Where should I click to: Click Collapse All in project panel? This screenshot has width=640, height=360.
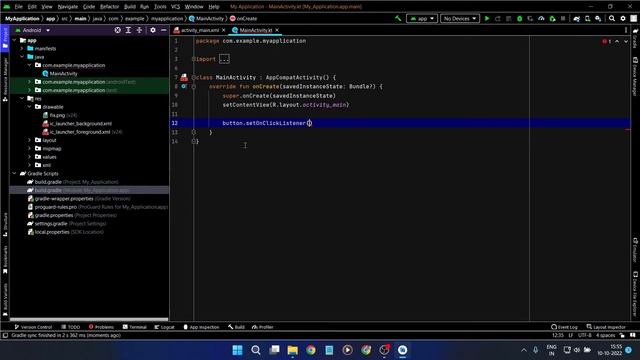(139, 30)
